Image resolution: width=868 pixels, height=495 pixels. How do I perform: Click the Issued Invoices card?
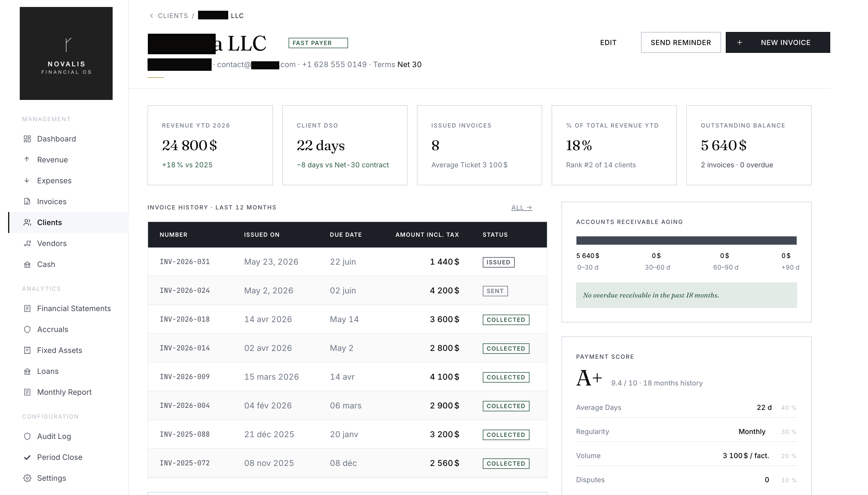coord(479,145)
